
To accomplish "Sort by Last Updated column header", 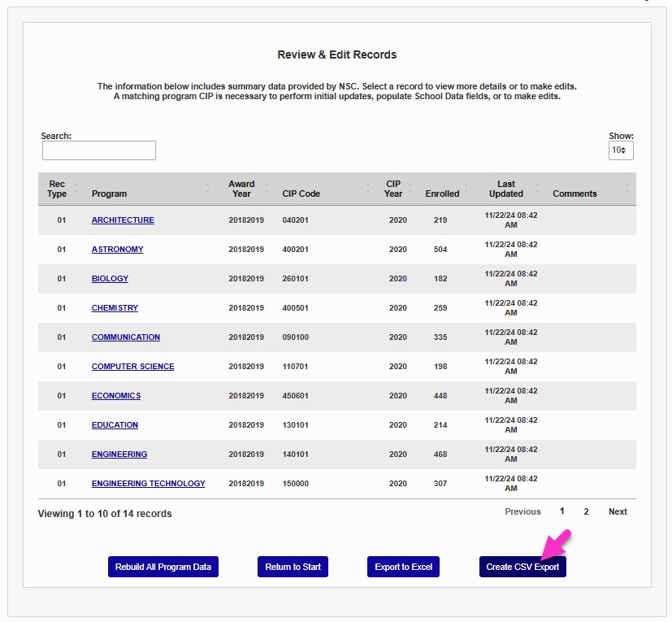I will [506, 189].
